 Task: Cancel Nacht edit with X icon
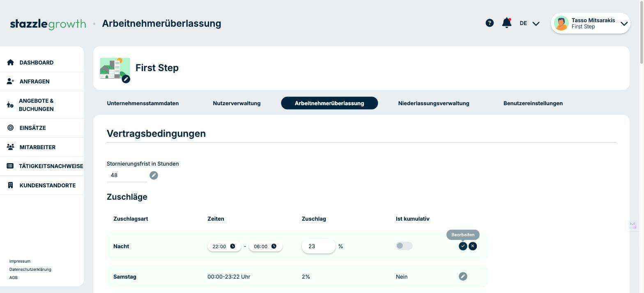click(473, 246)
